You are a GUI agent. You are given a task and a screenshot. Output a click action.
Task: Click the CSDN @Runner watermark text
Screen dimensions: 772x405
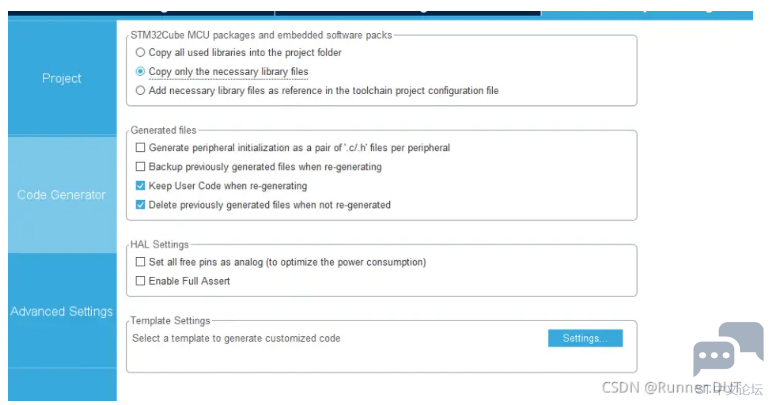[x=672, y=388]
